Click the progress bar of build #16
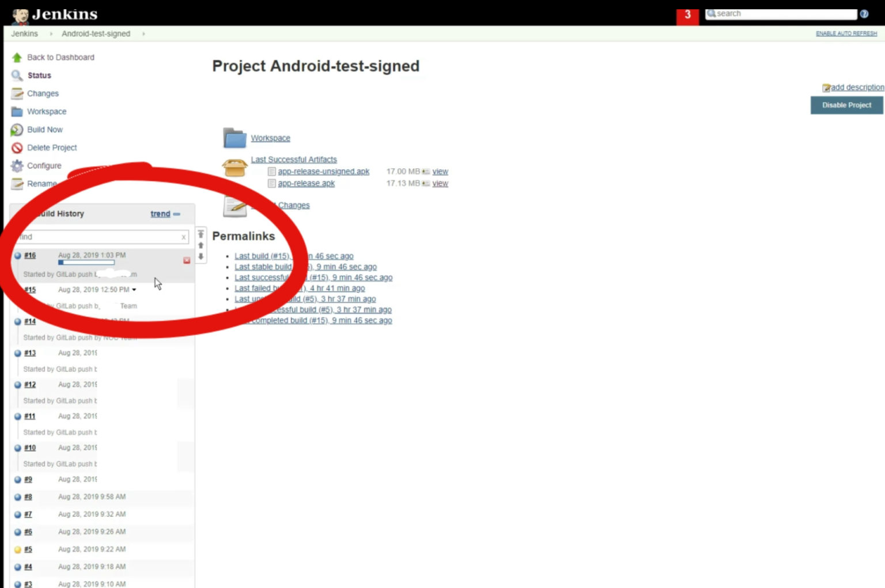 [x=88, y=262]
